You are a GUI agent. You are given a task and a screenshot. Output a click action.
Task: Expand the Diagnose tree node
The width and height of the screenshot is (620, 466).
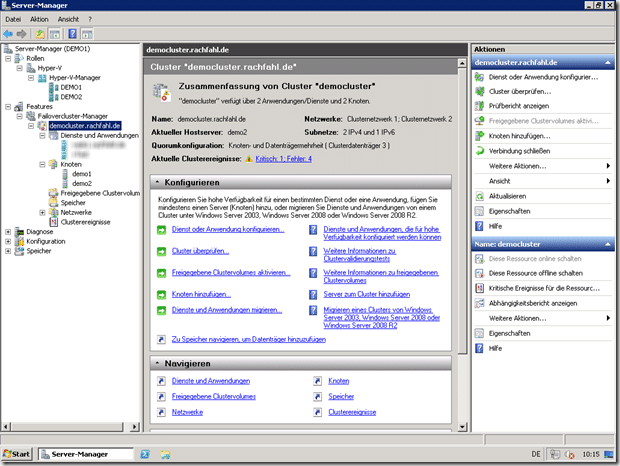point(8,232)
